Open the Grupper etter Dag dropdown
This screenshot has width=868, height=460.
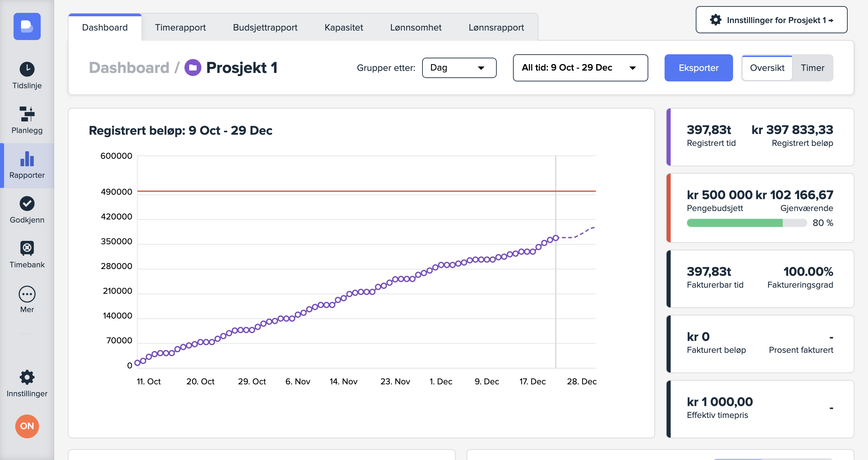click(459, 68)
